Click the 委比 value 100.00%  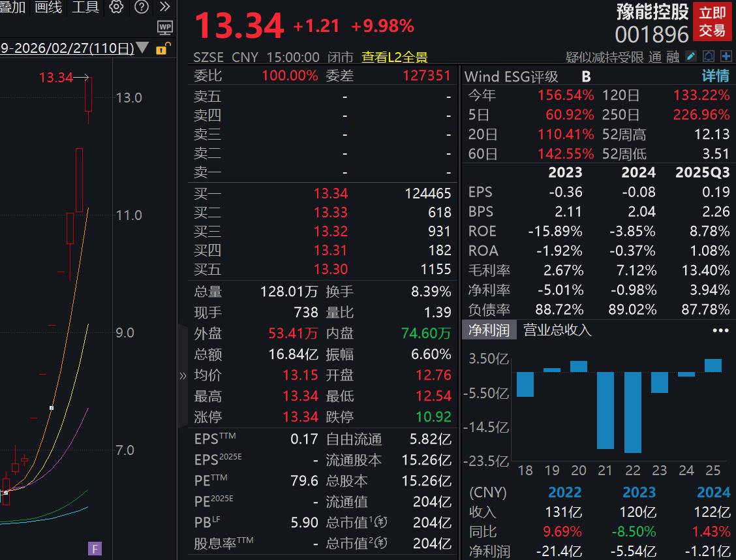tap(290, 76)
